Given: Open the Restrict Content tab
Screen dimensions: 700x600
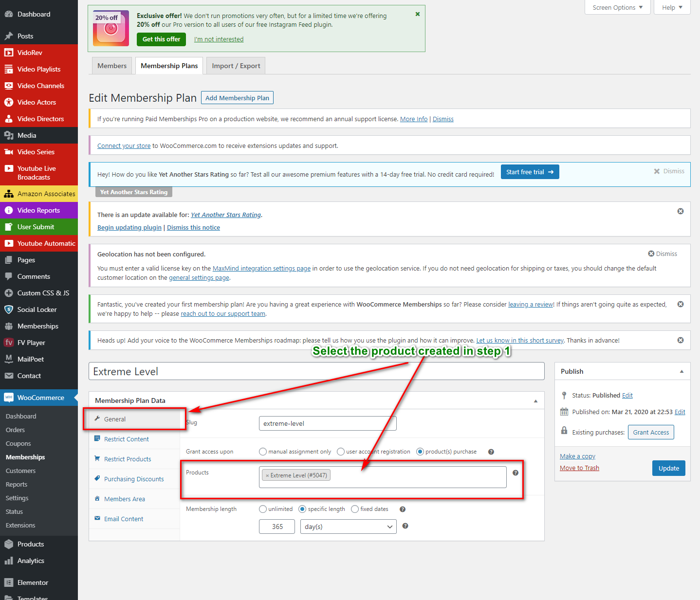Looking at the screenshot, I should [x=126, y=439].
